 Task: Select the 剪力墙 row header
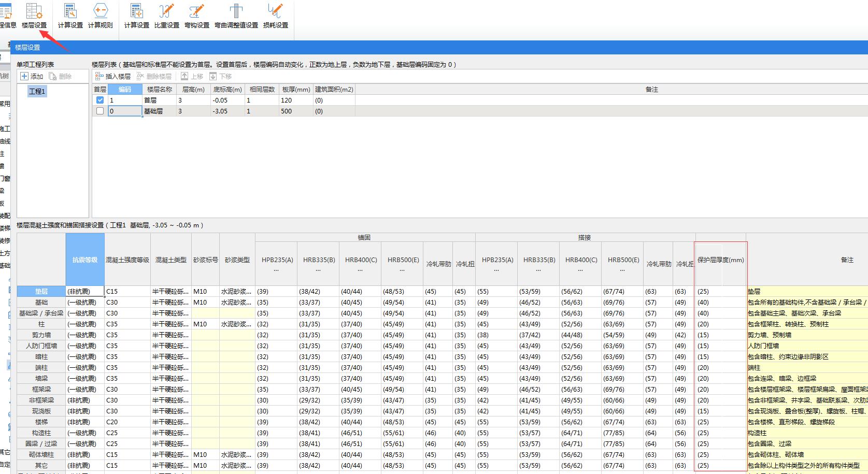click(41, 335)
